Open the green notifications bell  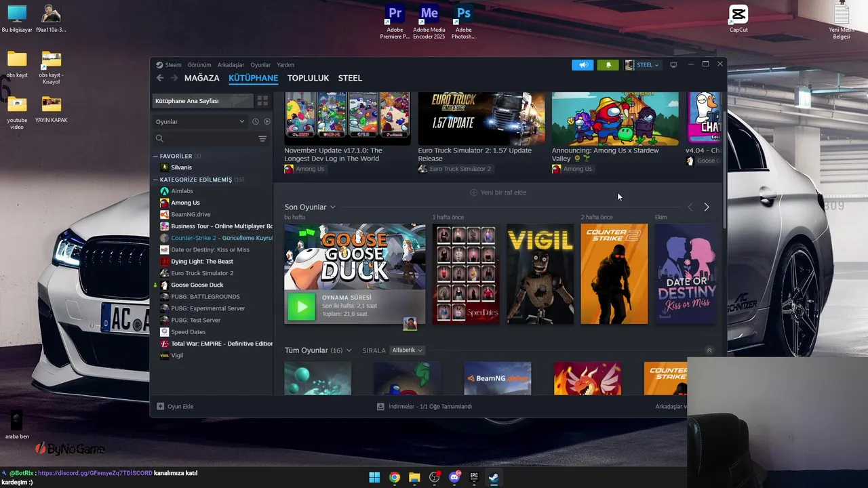(608, 65)
